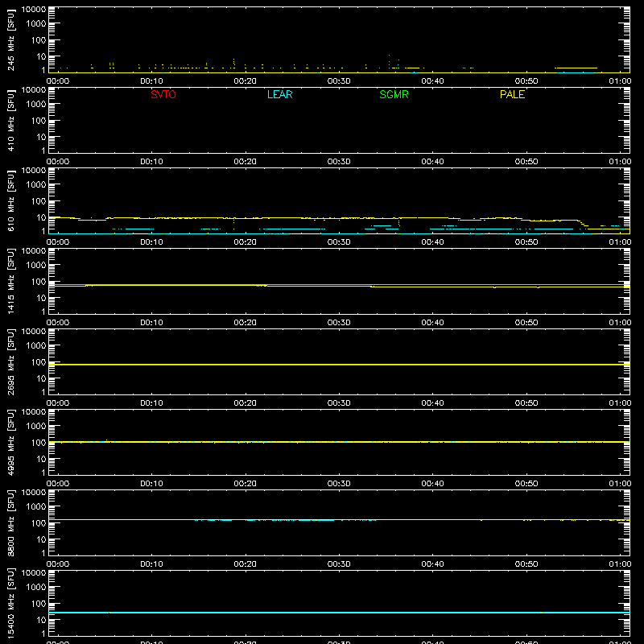The width and height of the screenshot is (644, 644).
Task: Click the 2695 MHz [SFU] axis title
Action: coord(10,361)
